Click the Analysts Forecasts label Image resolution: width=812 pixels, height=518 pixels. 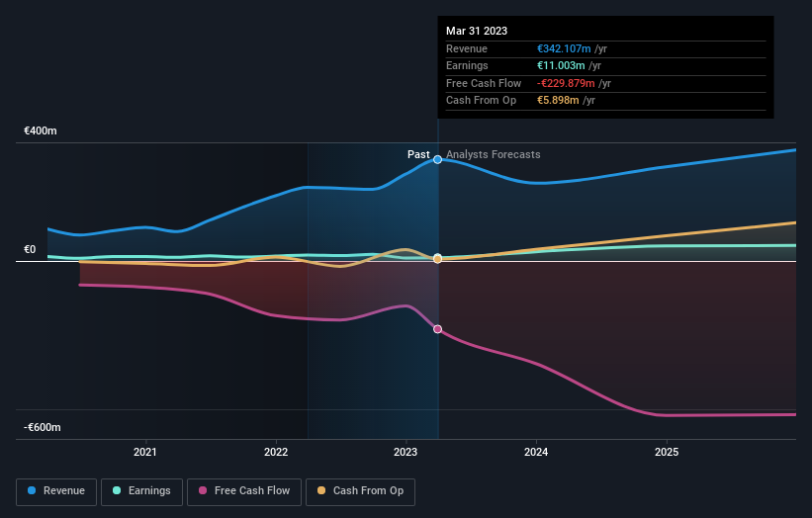[x=493, y=154]
